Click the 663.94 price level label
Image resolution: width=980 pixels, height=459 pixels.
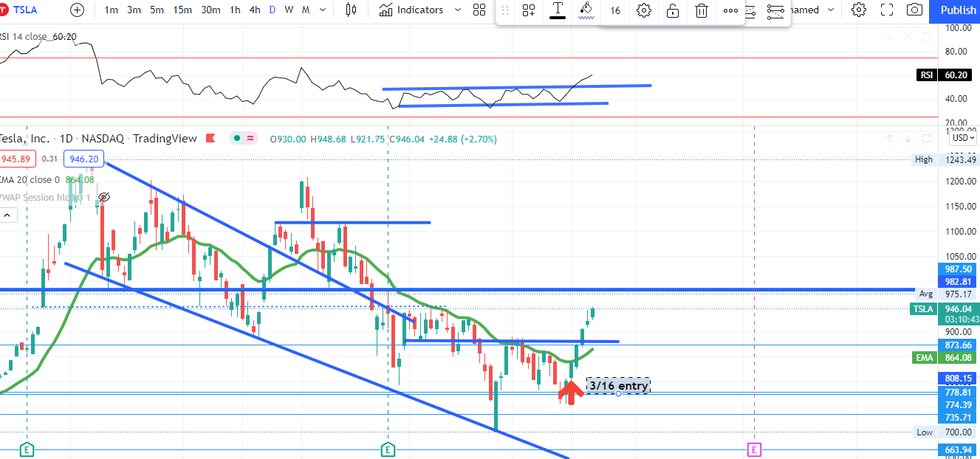[958, 449]
